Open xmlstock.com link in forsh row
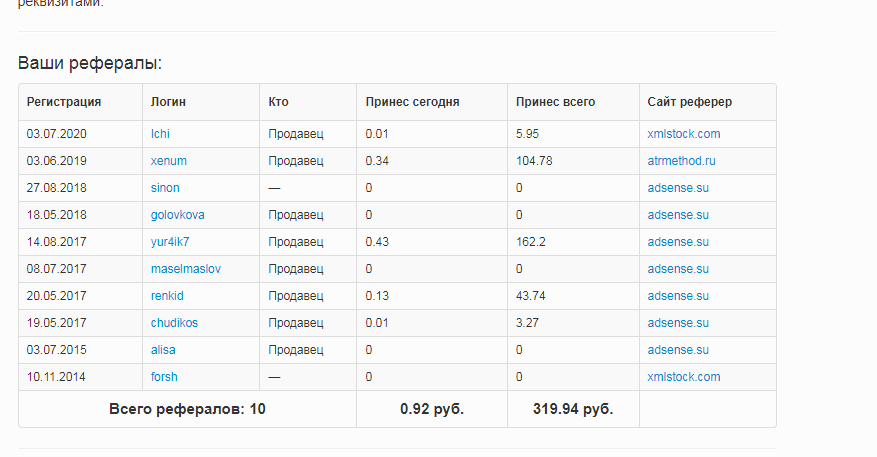Image resolution: width=877 pixels, height=457 pixels. tap(683, 377)
